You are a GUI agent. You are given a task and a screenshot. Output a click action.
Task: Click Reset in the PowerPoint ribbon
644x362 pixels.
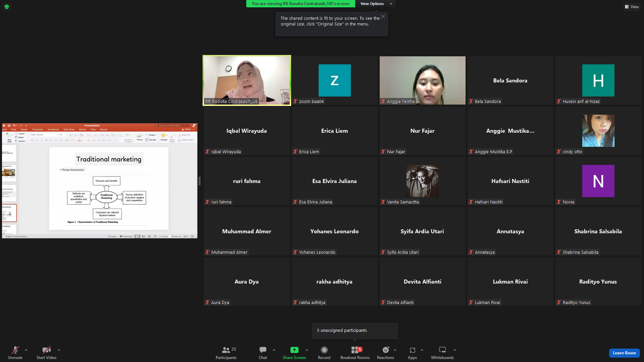[20, 137]
